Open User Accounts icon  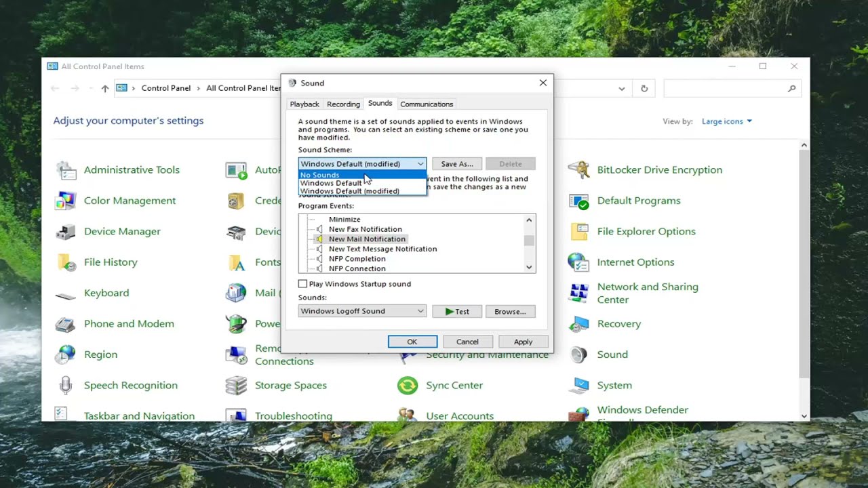click(x=408, y=413)
